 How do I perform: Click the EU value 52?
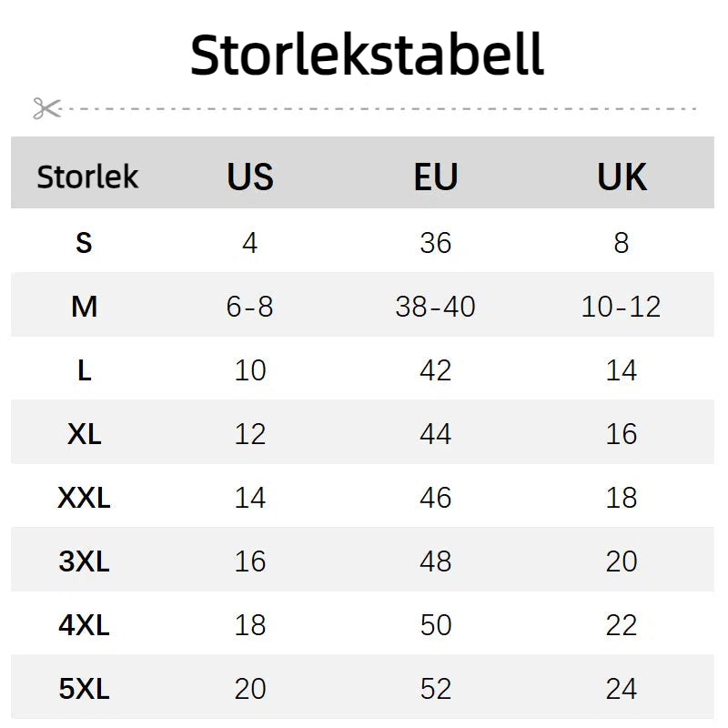click(436, 689)
